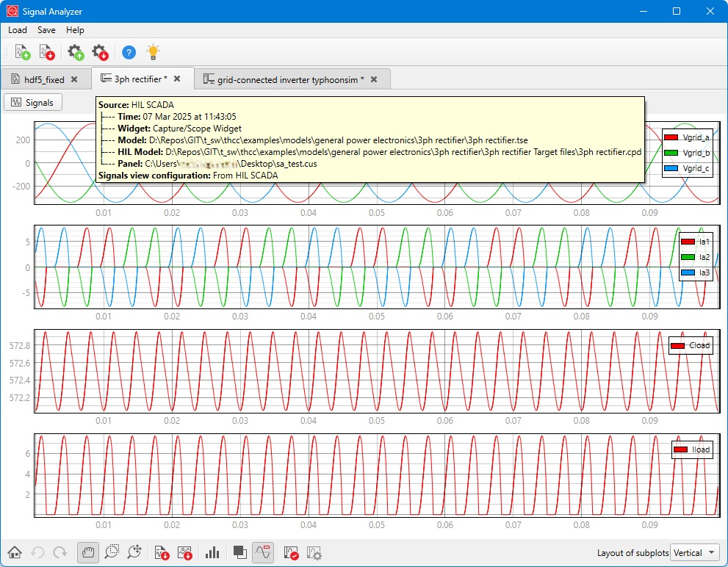Click the home icon to reset view
Screen dimensions: 728x567
click(15, 552)
